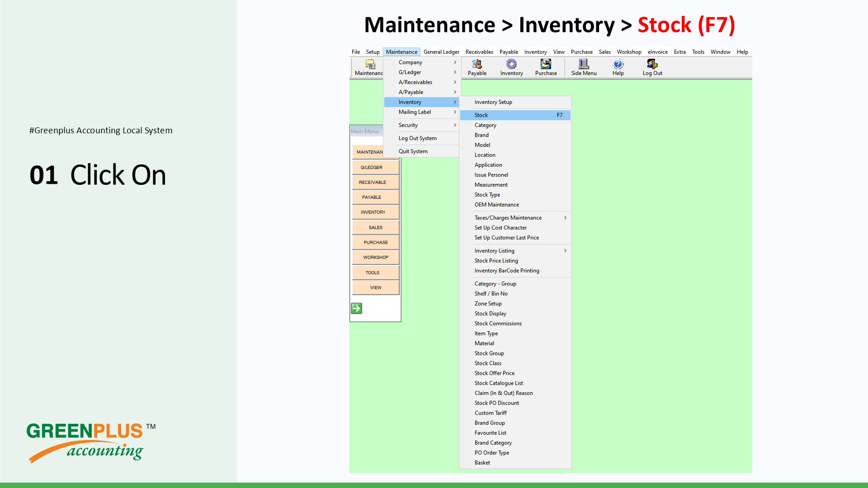Open Inventory BarCode Printing
The image size is (868, 488).
(515, 271)
